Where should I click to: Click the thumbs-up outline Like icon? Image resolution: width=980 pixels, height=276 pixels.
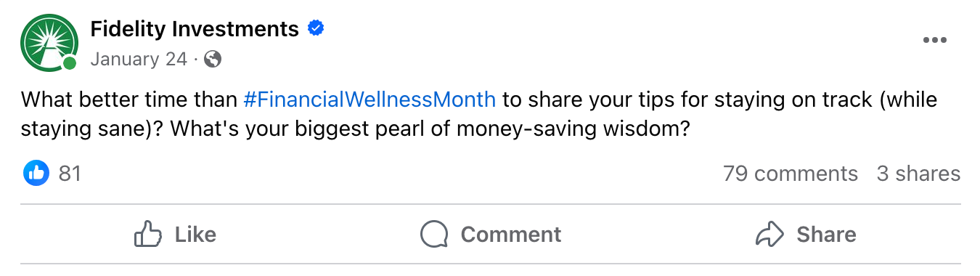pos(148,234)
